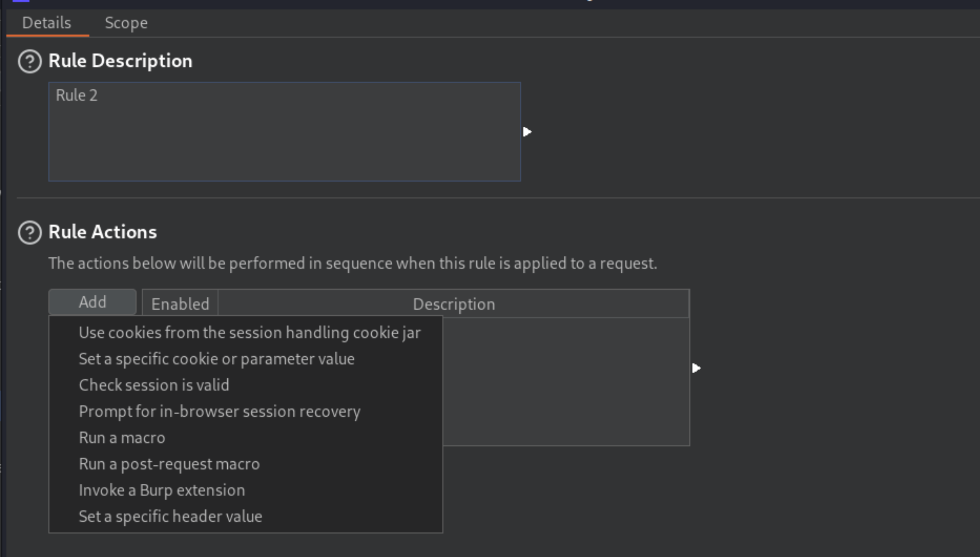This screenshot has height=557, width=980.
Task: Click empty area of the actions table
Action: [x=566, y=381]
